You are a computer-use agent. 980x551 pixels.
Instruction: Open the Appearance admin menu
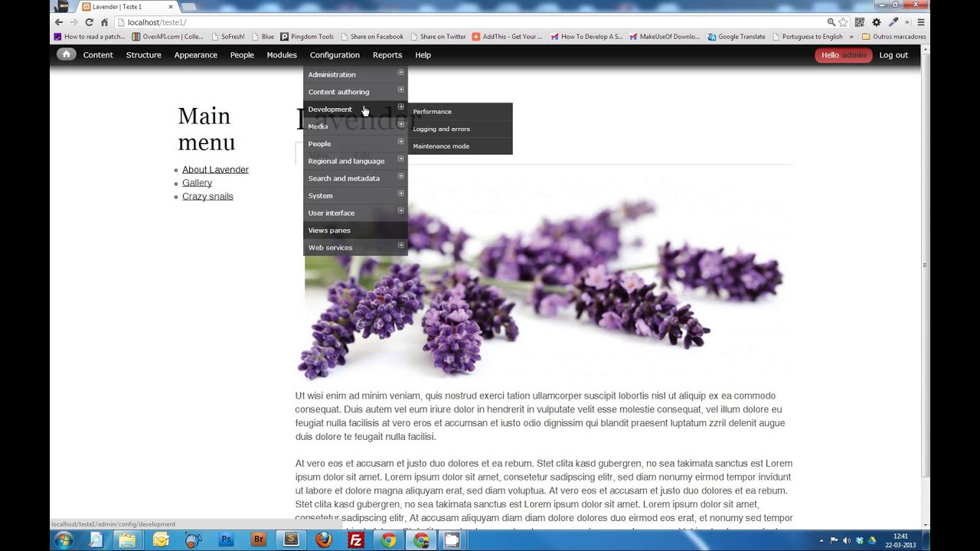point(195,55)
